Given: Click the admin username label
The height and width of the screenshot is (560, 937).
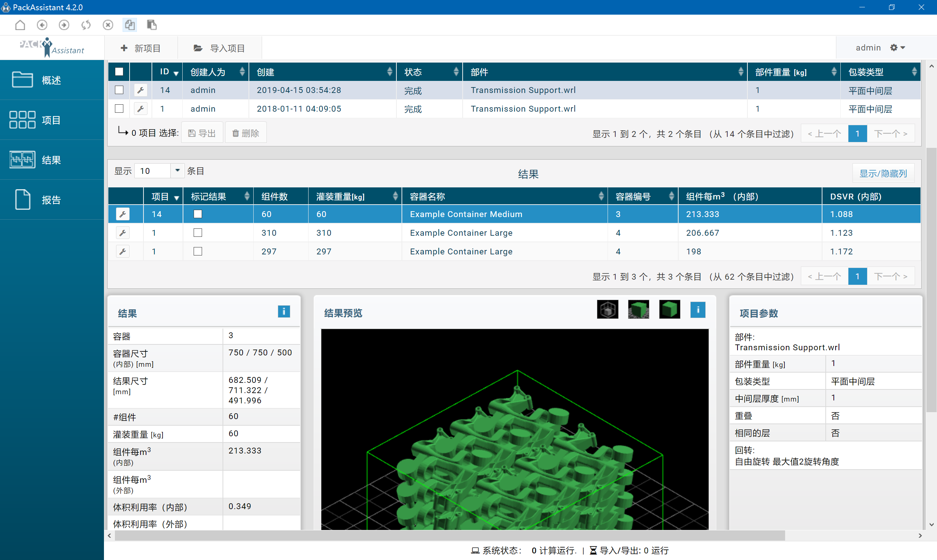Looking at the screenshot, I should (868, 48).
